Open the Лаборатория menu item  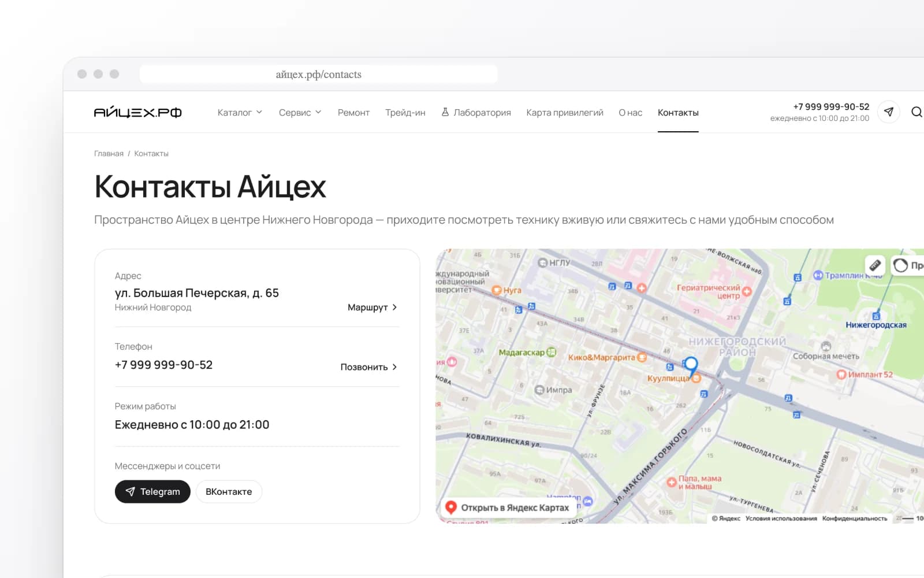[476, 112]
